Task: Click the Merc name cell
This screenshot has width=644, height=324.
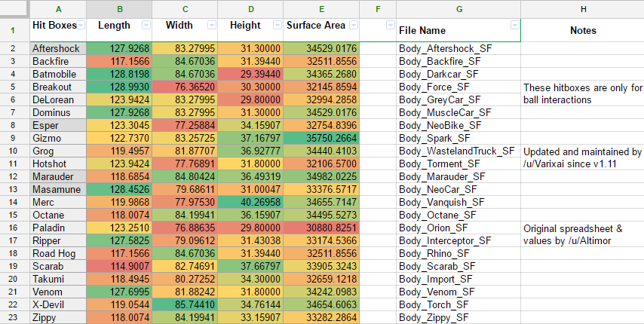Action: (x=58, y=202)
